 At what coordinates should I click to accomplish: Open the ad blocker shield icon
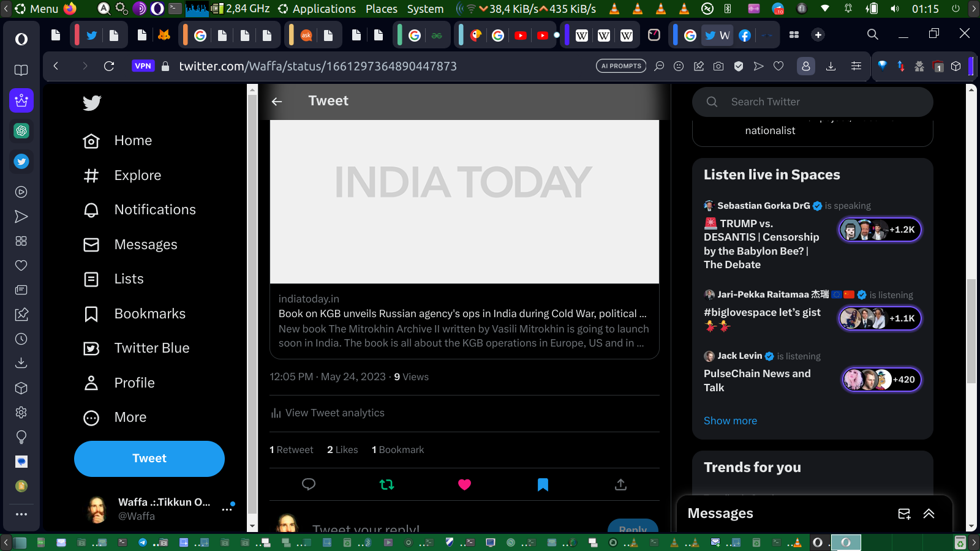click(x=739, y=66)
